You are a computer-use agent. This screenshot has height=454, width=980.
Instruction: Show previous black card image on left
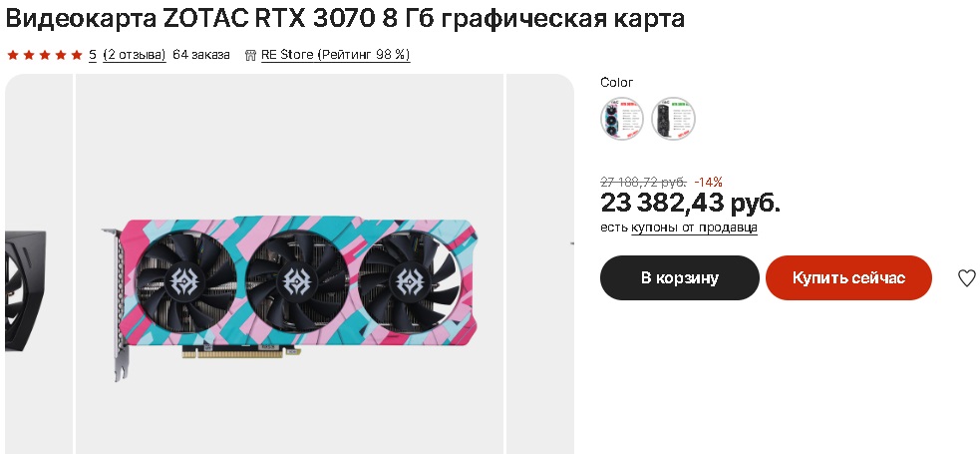point(39,263)
